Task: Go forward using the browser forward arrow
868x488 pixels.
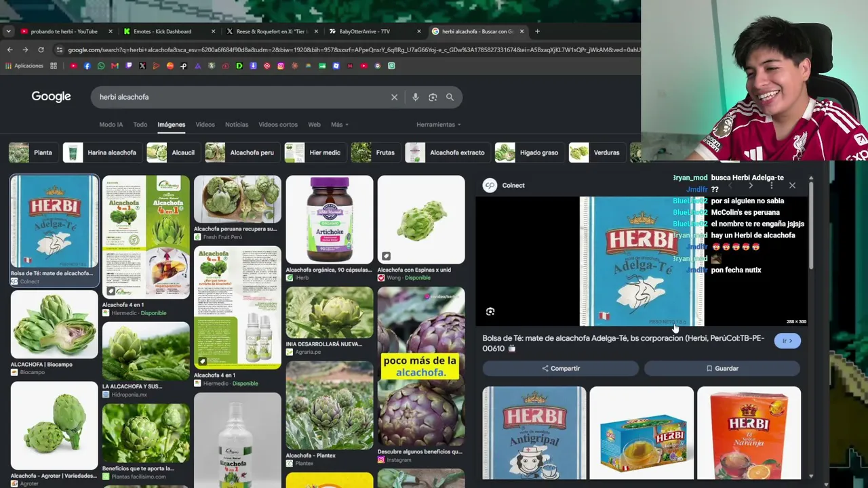Action: (x=25, y=49)
